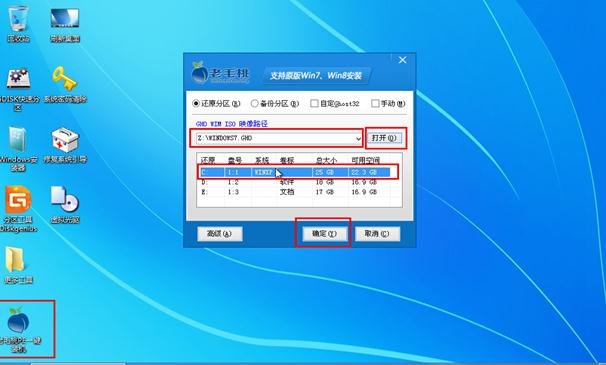Select the E: 文档 partition row
Screen dimensions: 606x365
tap(295, 192)
